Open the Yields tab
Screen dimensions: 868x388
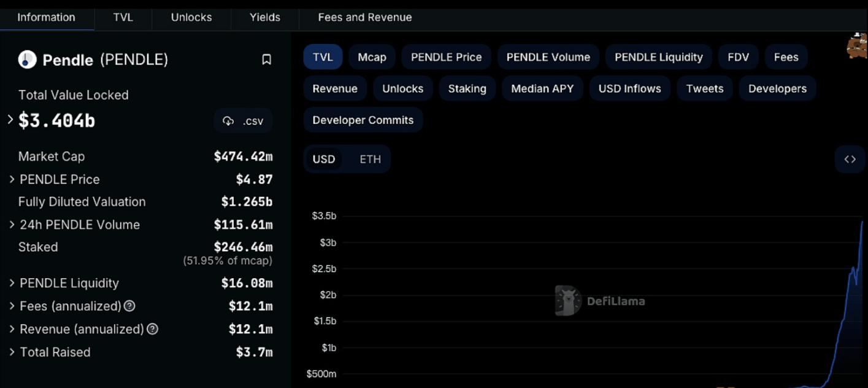(x=265, y=17)
